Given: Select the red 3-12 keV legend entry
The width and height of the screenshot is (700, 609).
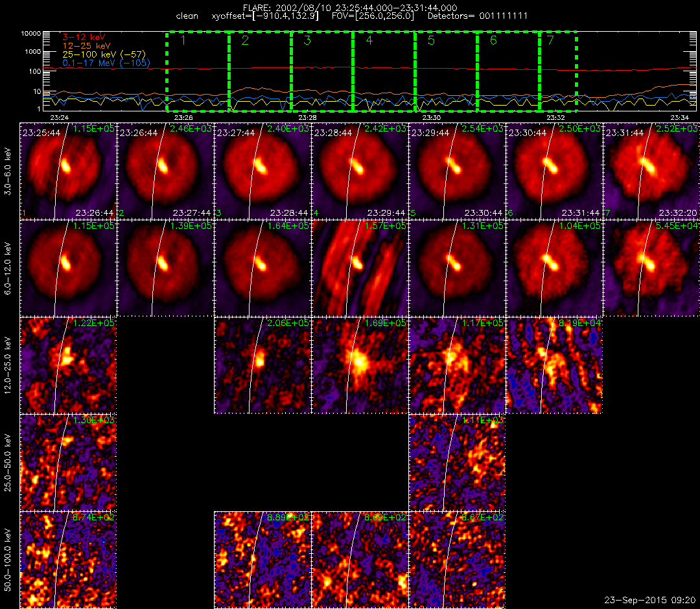Looking at the screenshot, I should click(84, 37).
